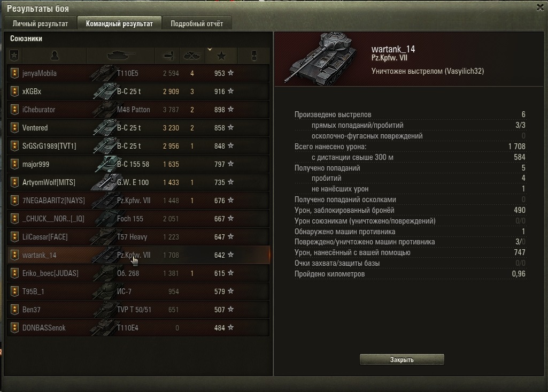
Task: Click the Pz.Kpfw. VII tank thumbnail image
Action: pyautogui.click(x=320, y=58)
